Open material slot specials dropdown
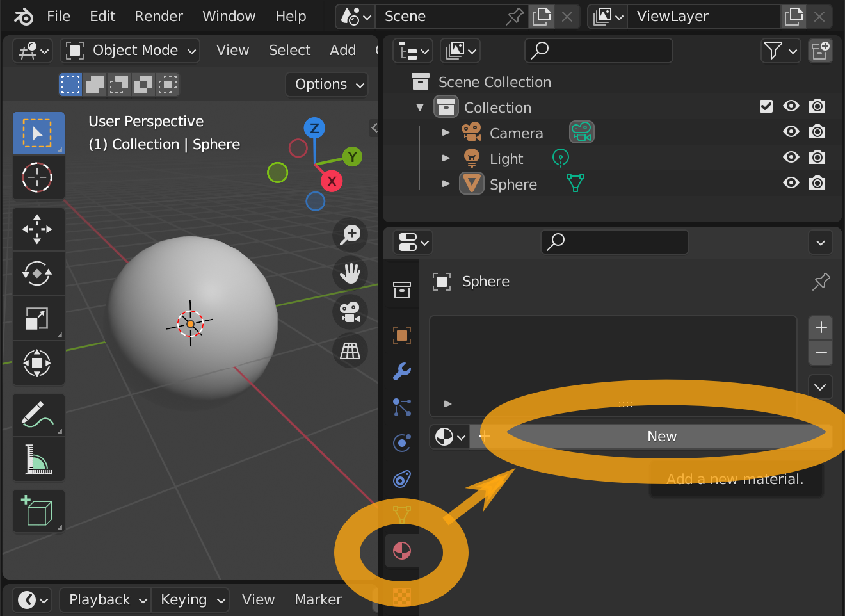Viewport: 845px width, 616px height. pyautogui.click(x=820, y=387)
